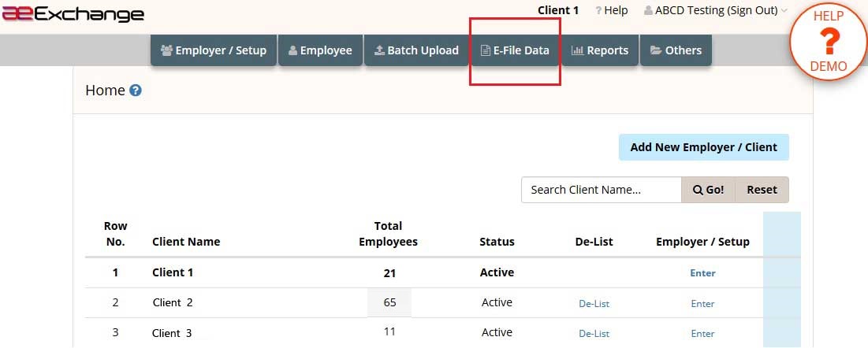The height and width of the screenshot is (348, 868).
Task: Open the Others menu
Action: click(676, 50)
